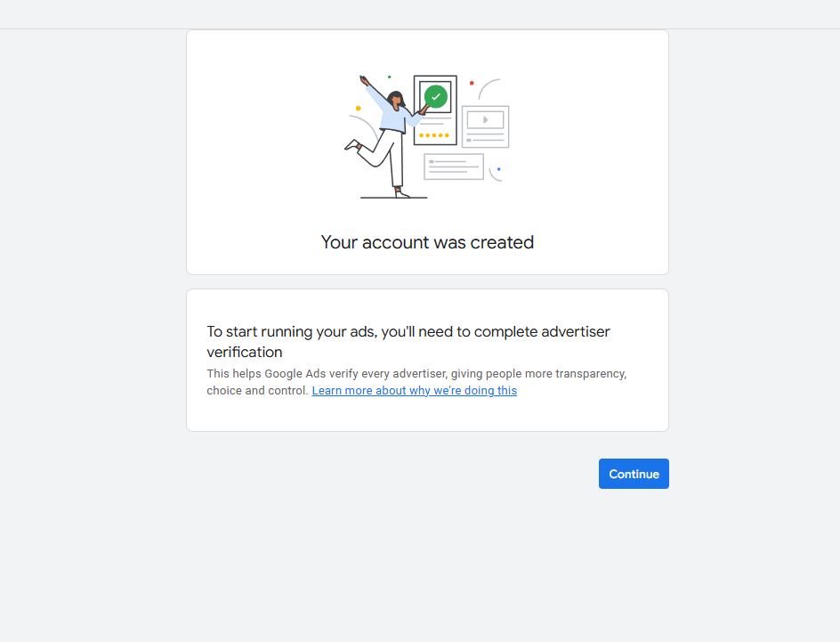Click the gray curved arc above the video card
The height and width of the screenshot is (642, 840).
pyautogui.click(x=488, y=88)
